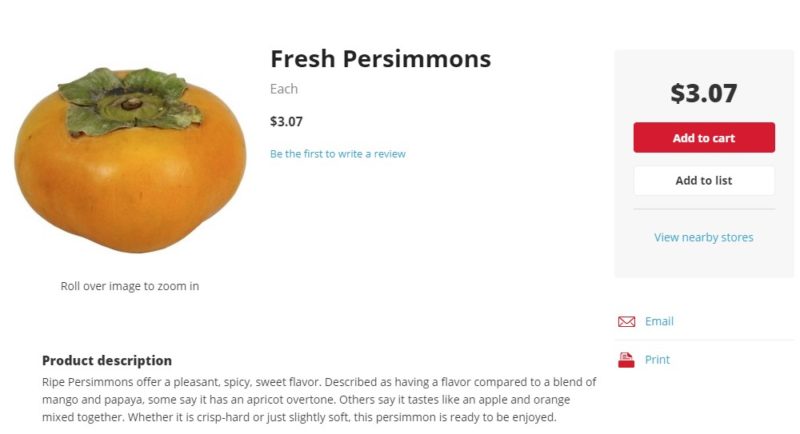Click the persimmon product image
This screenshot has height=434, width=800.
point(130,160)
